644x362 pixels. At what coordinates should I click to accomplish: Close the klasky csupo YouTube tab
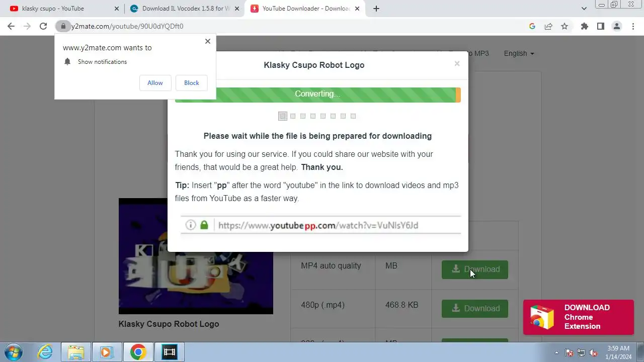click(117, 9)
